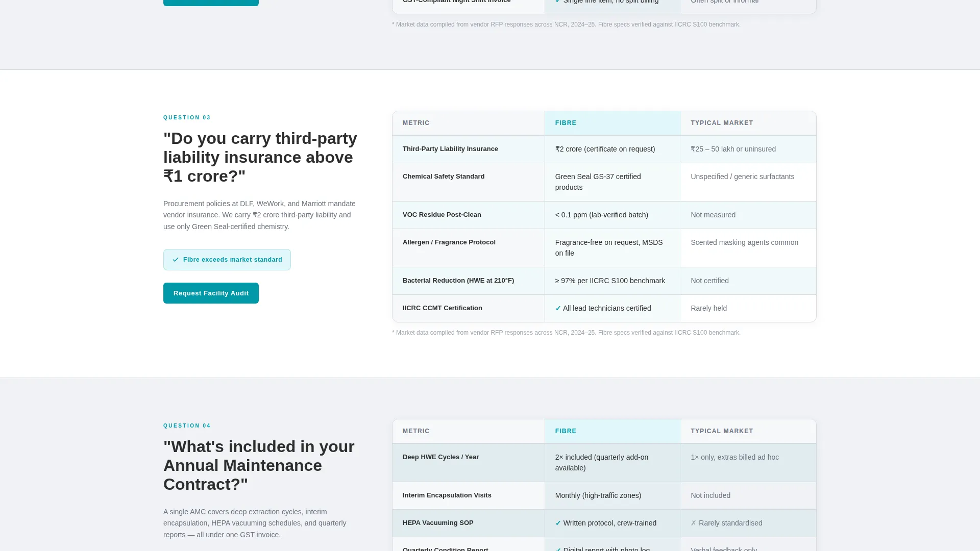Image resolution: width=980 pixels, height=551 pixels.
Task: Click the cross icon beside Rarely standardised
Action: coord(693,523)
